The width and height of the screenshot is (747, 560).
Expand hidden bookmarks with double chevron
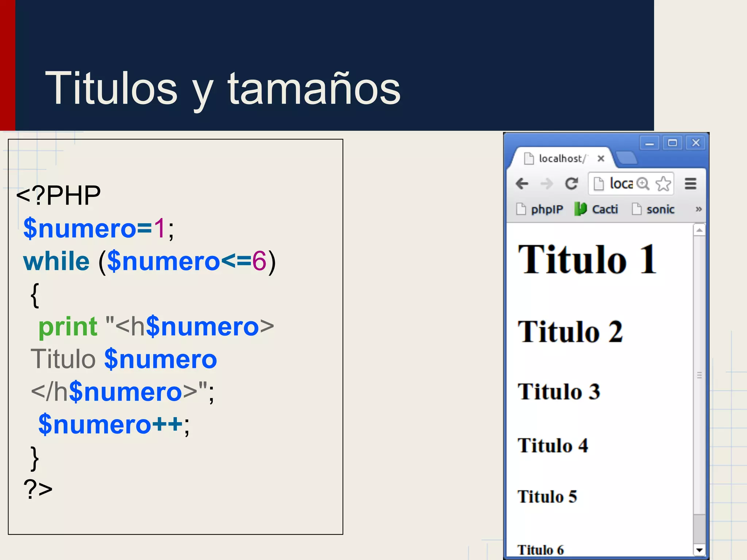point(698,209)
